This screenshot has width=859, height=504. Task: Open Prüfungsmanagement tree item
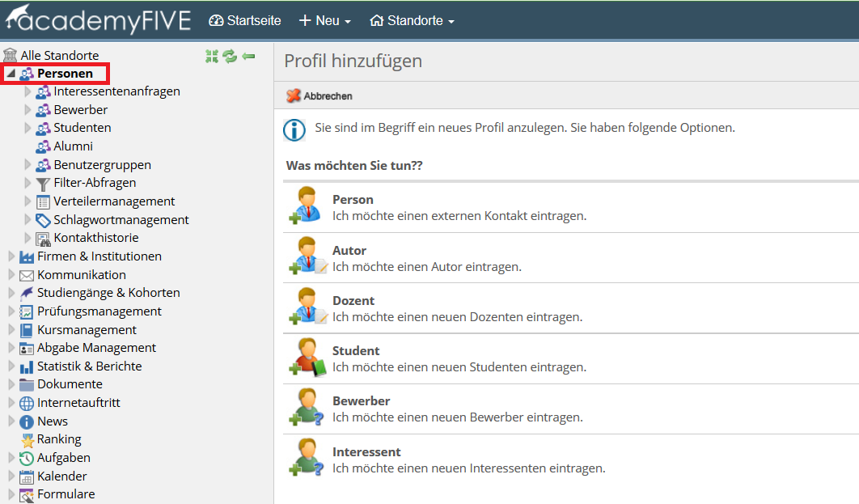click(x=99, y=311)
